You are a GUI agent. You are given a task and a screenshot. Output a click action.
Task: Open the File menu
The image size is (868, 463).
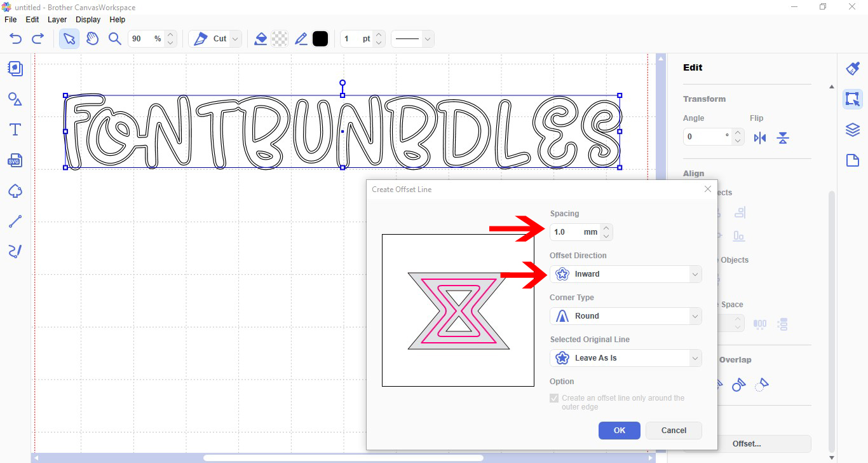coord(11,20)
